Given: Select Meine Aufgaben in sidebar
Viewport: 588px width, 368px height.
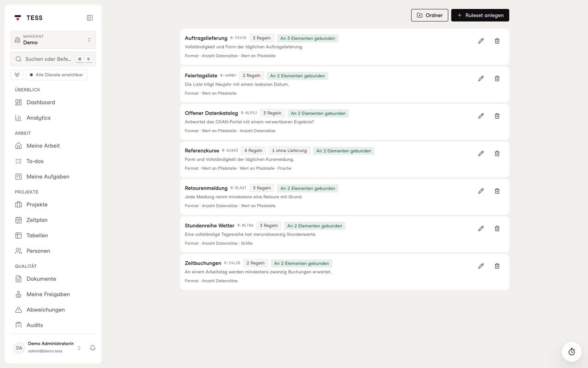Looking at the screenshot, I should (53, 177).
